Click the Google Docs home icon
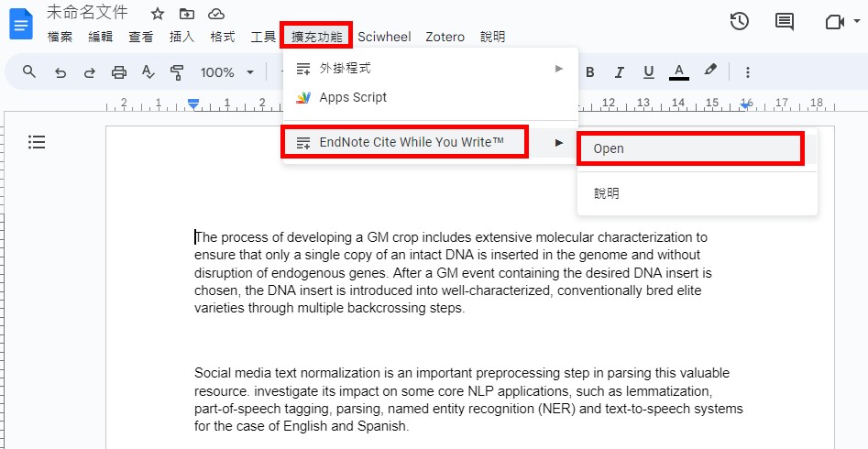 click(x=22, y=25)
